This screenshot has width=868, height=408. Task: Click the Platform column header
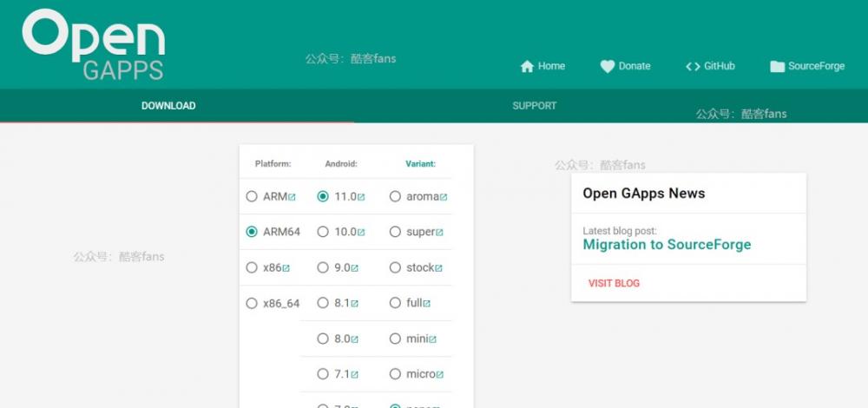coord(273,164)
